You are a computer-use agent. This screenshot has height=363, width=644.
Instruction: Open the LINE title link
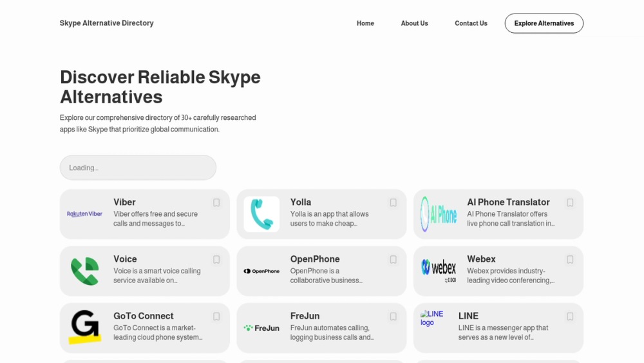point(468,316)
